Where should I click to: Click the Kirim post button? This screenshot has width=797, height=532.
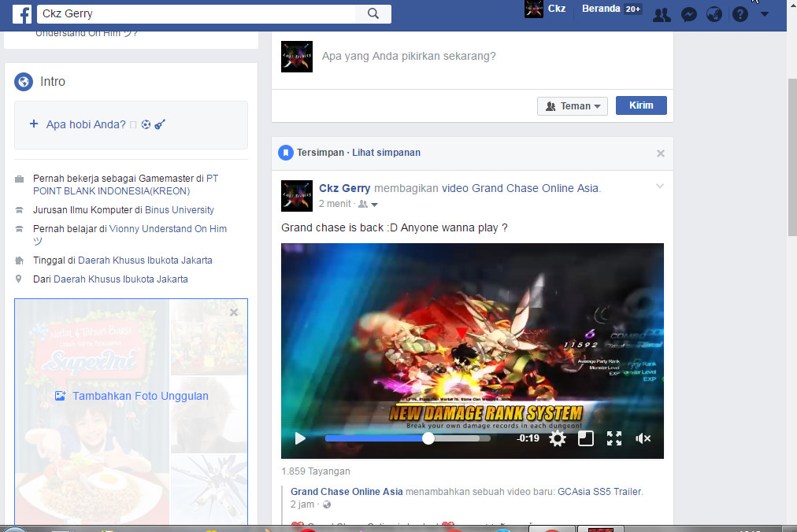tap(641, 105)
